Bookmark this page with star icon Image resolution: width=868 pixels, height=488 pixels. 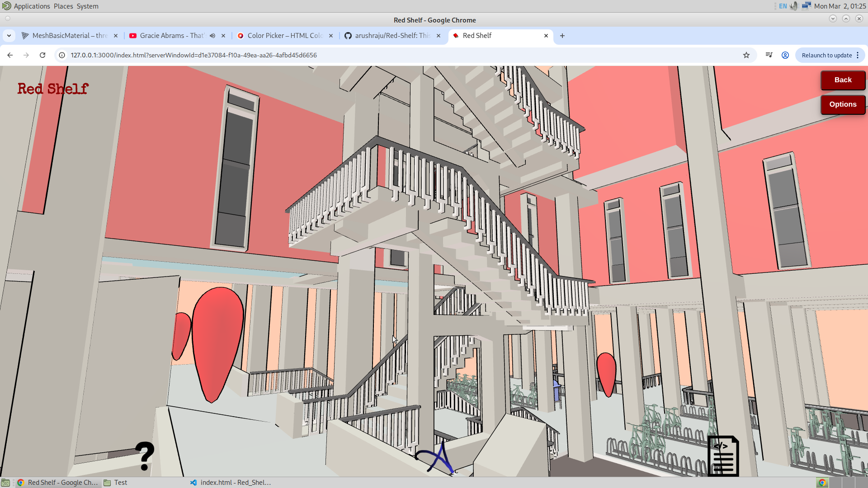pos(746,55)
